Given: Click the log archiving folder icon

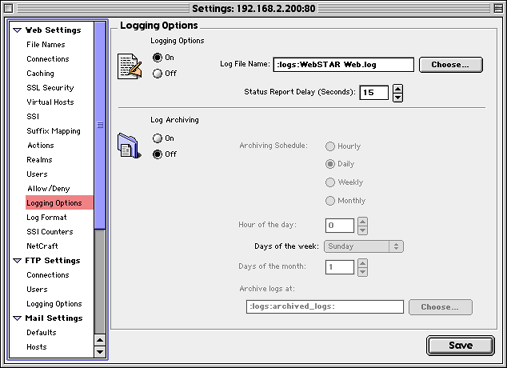Looking at the screenshot, I should pyautogui.click(x=129, y=146).
